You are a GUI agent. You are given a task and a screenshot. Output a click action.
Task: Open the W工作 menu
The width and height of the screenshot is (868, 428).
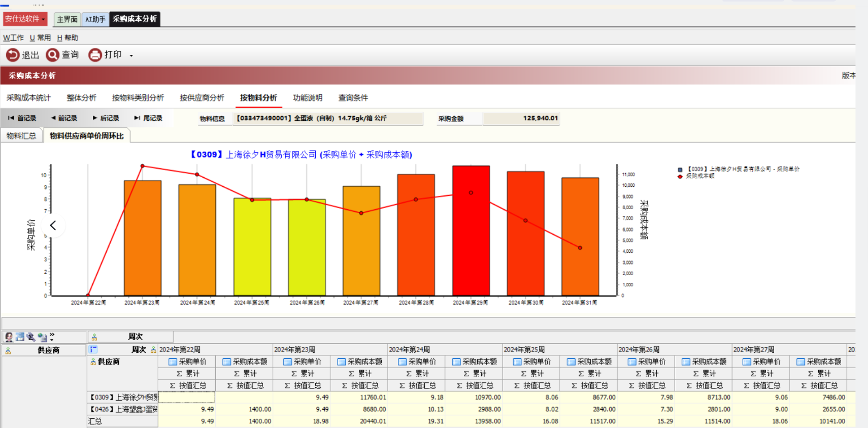pos(13,38)
